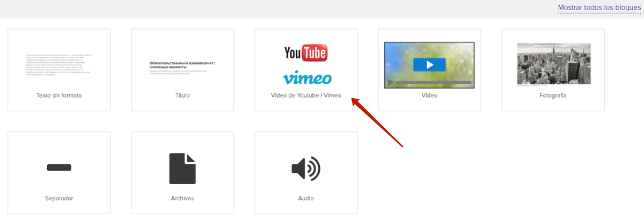Choose the plain text preview thumbnail
Image resolution: width=644 pixels, height=220 pixels.
59,64
